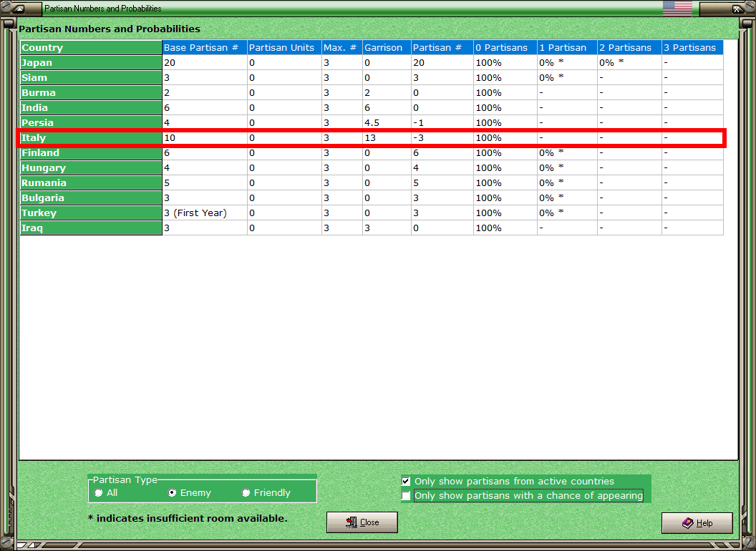Select the All partisan type radio
The height and width of the screenshot is (551, 756).
[98, 492]
